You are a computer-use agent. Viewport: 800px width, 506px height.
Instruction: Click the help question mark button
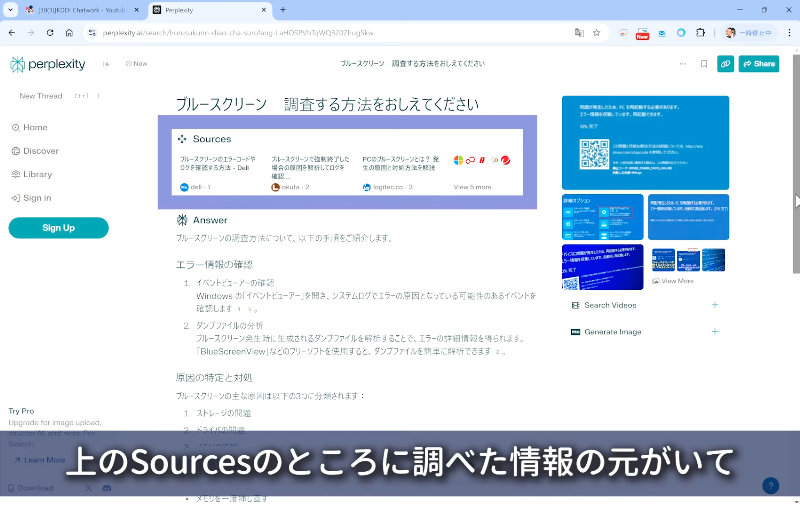pyautogui.click(x=770, y=486)
